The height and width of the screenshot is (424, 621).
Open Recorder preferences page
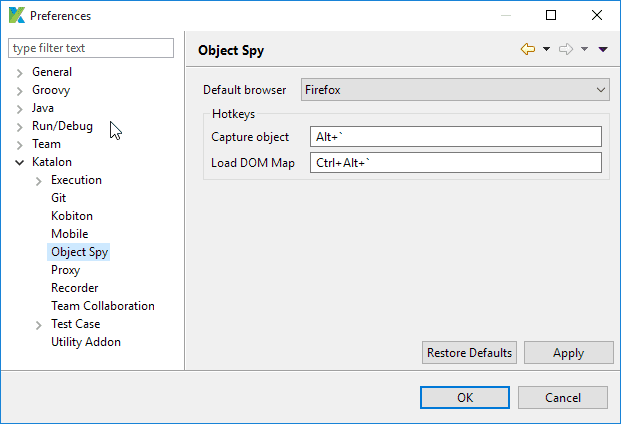pos(74,288)
